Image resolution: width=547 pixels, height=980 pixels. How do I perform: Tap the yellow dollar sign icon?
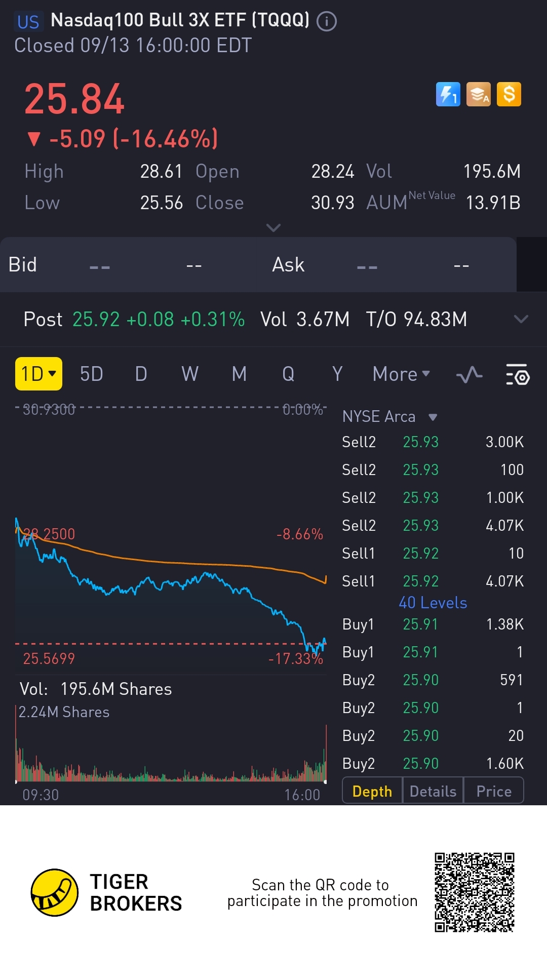[509, 94]
